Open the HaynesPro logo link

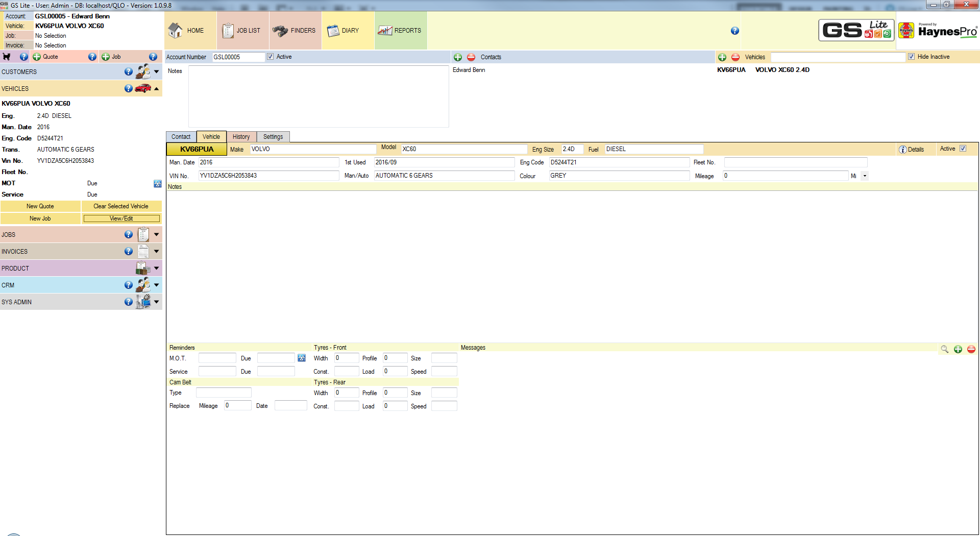[x=938, y=31]
